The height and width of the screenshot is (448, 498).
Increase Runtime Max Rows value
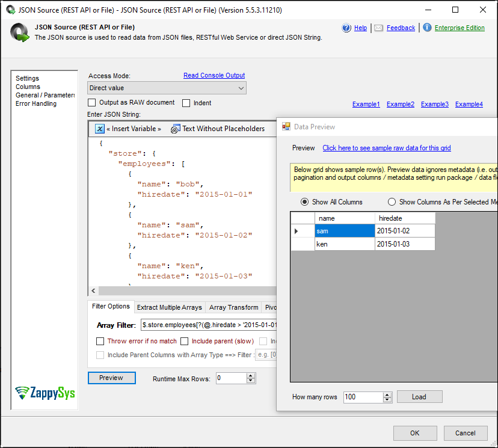pyautogui.click(x=251, y=376)
